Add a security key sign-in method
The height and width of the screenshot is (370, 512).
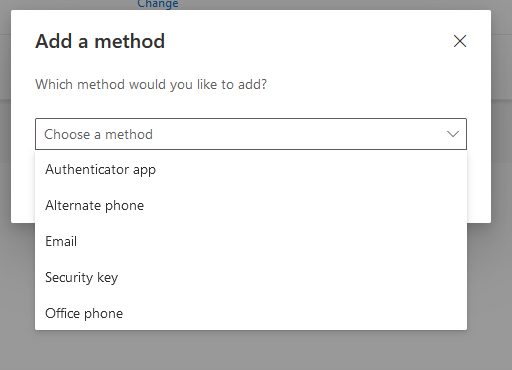point(251,277)
